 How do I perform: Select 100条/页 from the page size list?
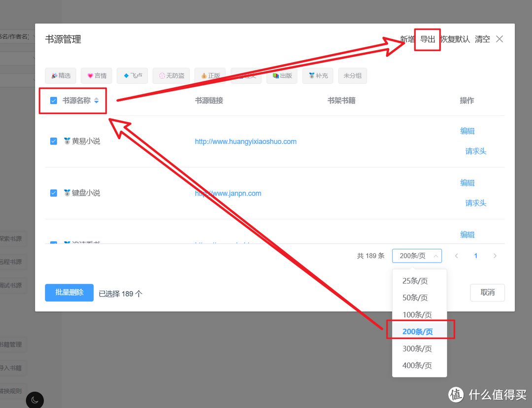(x=419, y=315)
